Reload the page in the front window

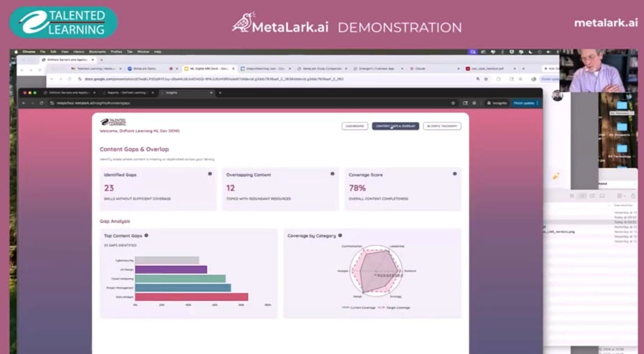tap(42, 103)
